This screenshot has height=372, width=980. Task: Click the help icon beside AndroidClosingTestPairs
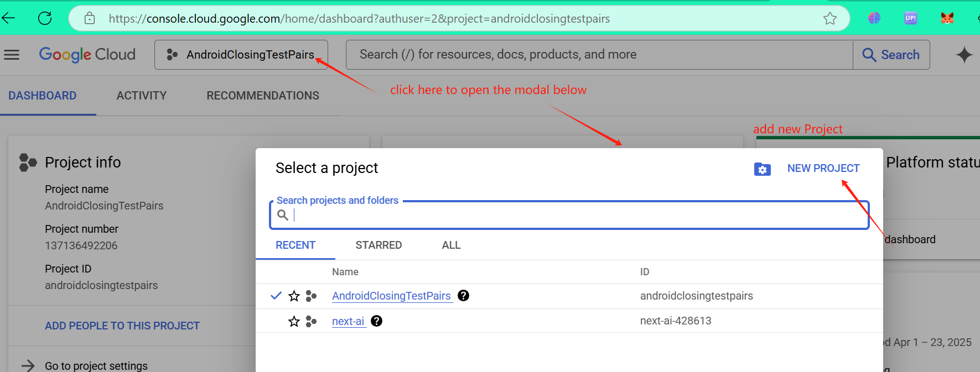tap(464, 296)
